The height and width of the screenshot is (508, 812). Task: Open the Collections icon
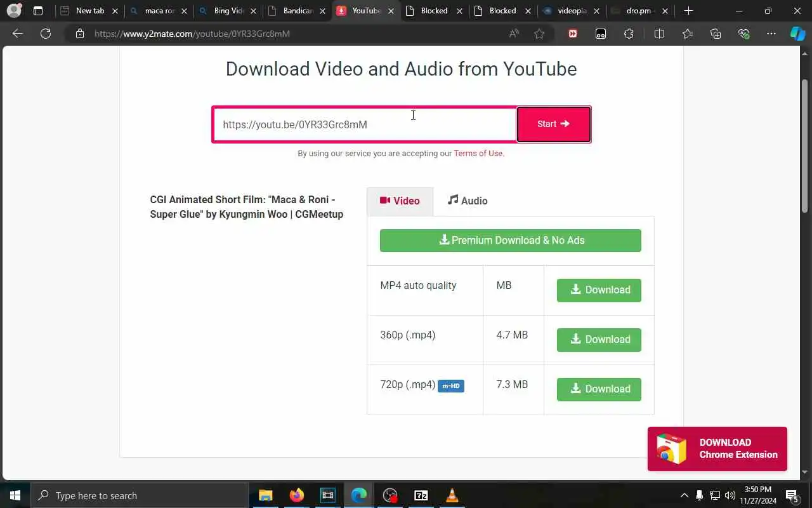716,34
